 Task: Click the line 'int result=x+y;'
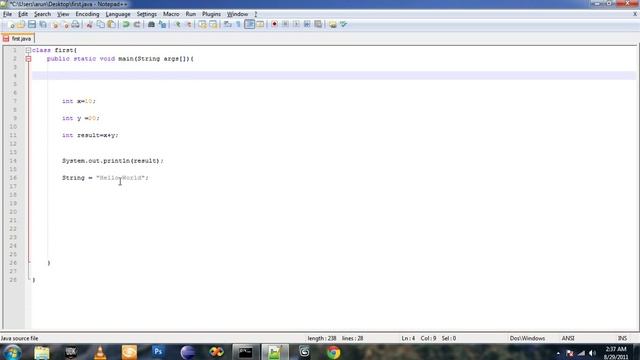tap(90, 135)
